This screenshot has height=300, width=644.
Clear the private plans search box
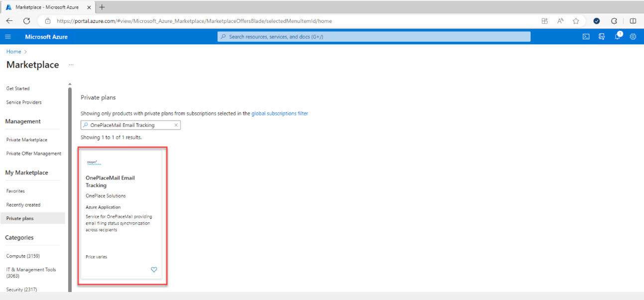pyautogui.click(x=176, y=125)
